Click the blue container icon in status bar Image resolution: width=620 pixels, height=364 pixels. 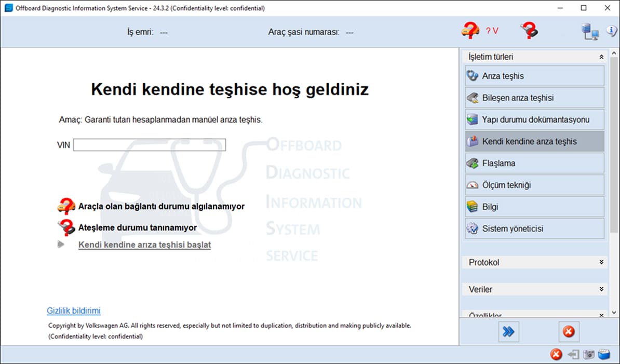pyautogui.click(x=604, y=355)
